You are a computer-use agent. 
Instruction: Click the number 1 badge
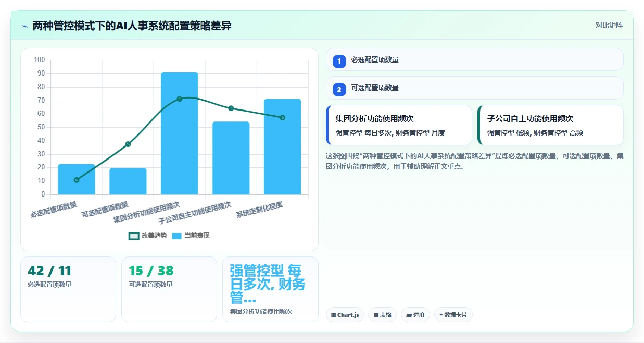coord(339,61)
